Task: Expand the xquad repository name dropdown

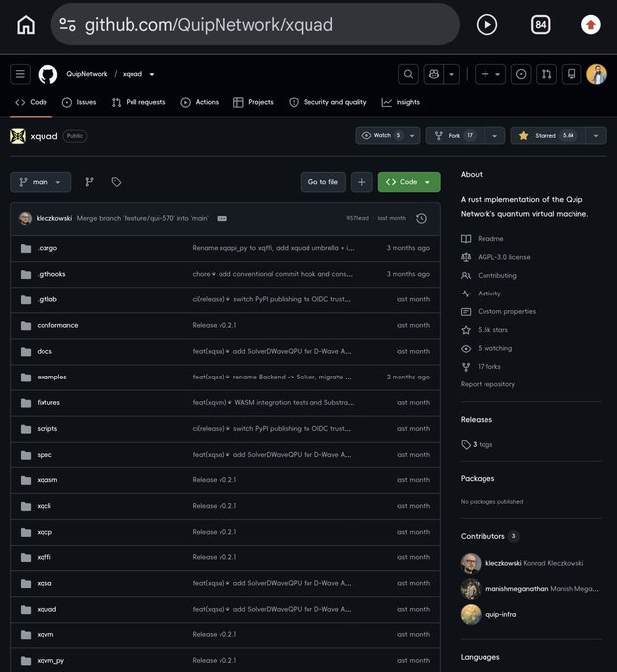Action: (x=152, y=74)
